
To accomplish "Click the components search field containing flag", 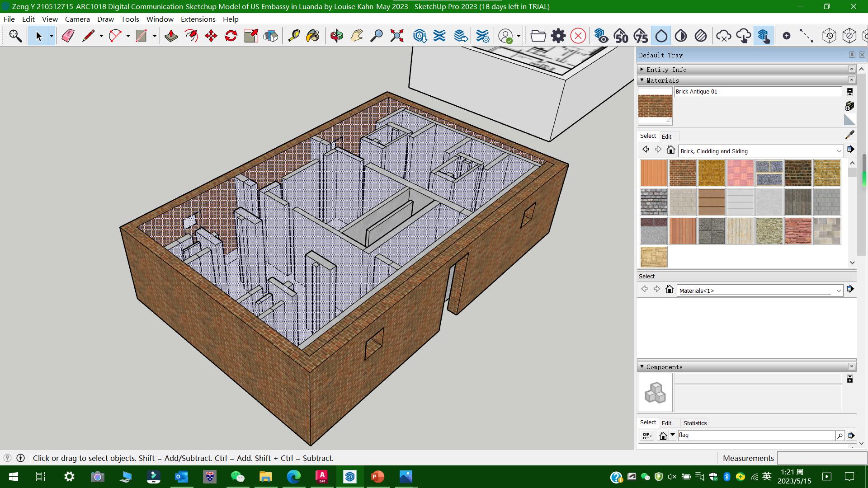I will 755,435.
